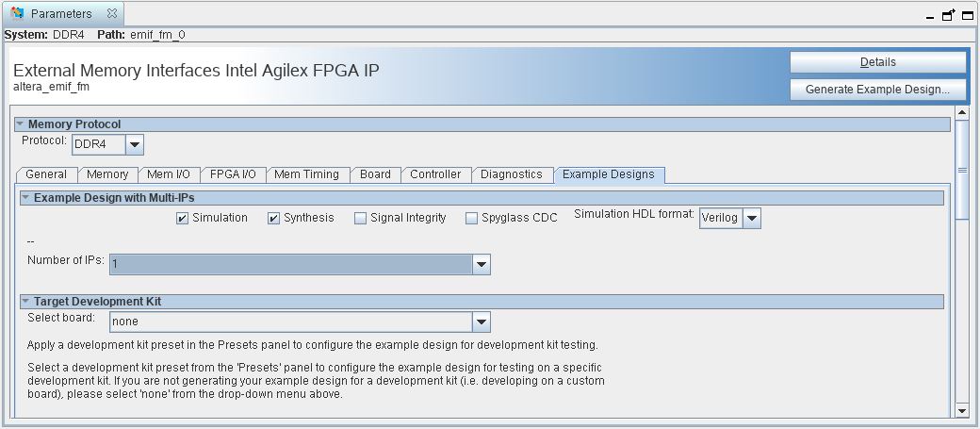Minimize the Parameters panel
Image resolution: width=980 pixels, height=429 pixels.
[x=930, y=16]
